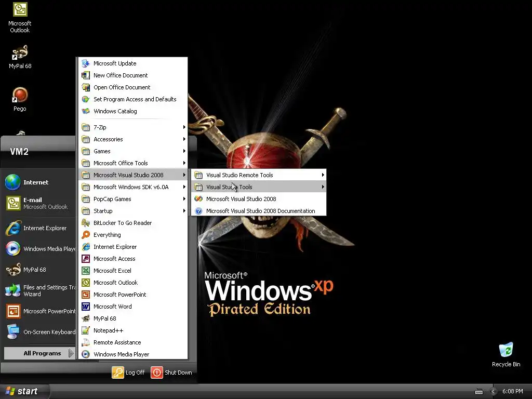This screenshot has width=532, height=399.
Task: Click the Startup folder icon
Action: tap(86, 211)
